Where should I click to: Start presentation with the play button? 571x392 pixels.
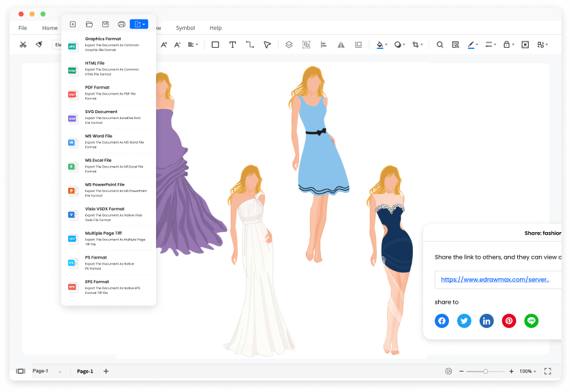(448, 372)
